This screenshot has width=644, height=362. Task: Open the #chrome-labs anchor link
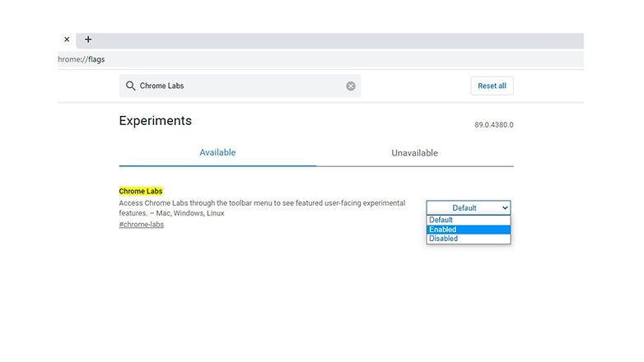tap(142, 225)
